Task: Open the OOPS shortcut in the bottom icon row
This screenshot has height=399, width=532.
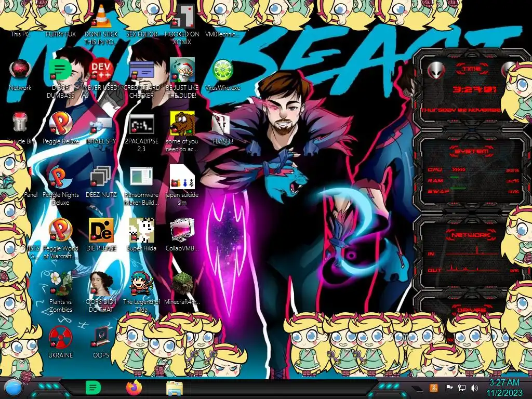Action: pos(101,337)
